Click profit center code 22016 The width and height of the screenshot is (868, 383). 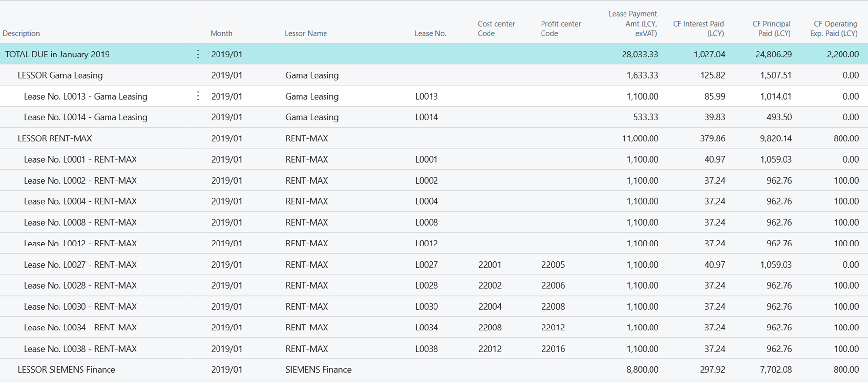click(553, 349)
